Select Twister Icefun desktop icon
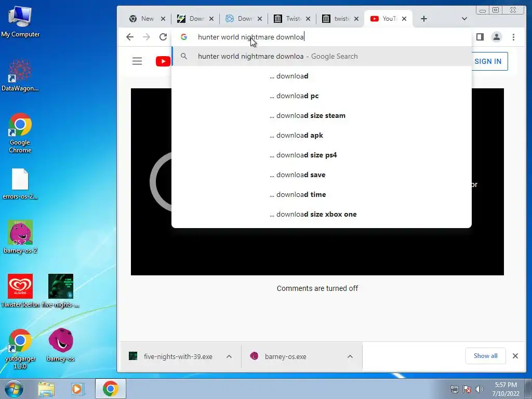532x399 pixels. tap(20, 290)
